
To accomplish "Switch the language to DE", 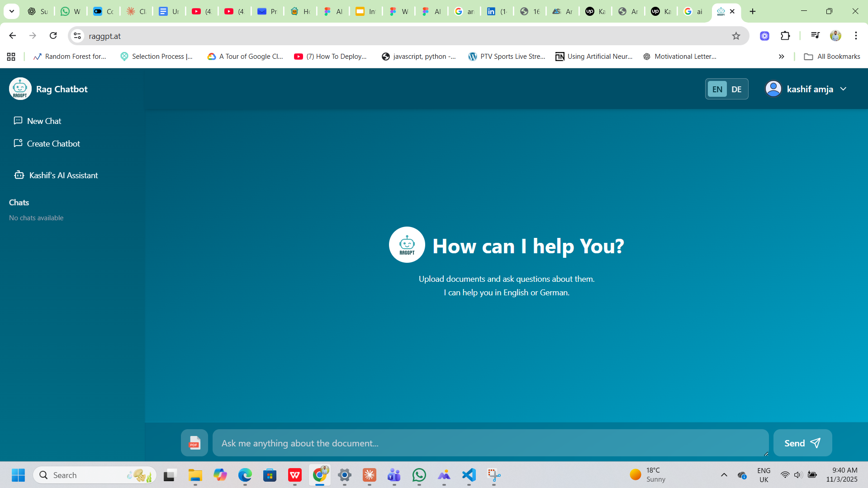I will coord(736,89).
